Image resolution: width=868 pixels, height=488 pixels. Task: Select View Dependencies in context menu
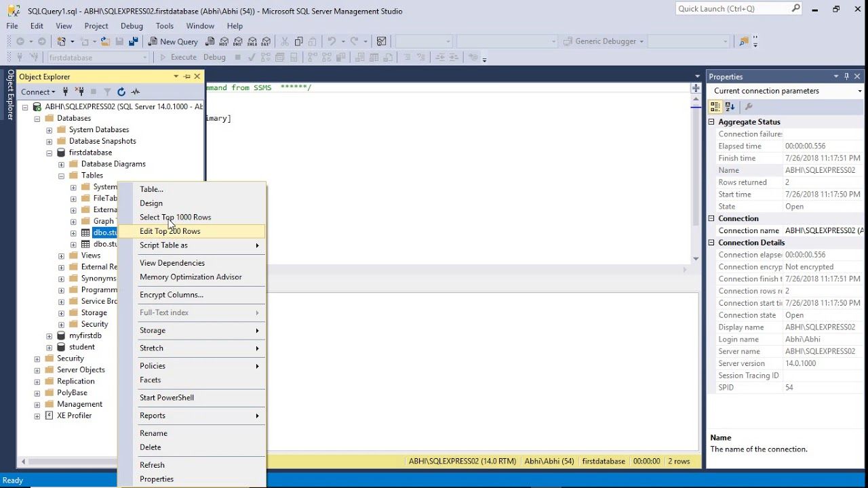click(x=192, y=263)
